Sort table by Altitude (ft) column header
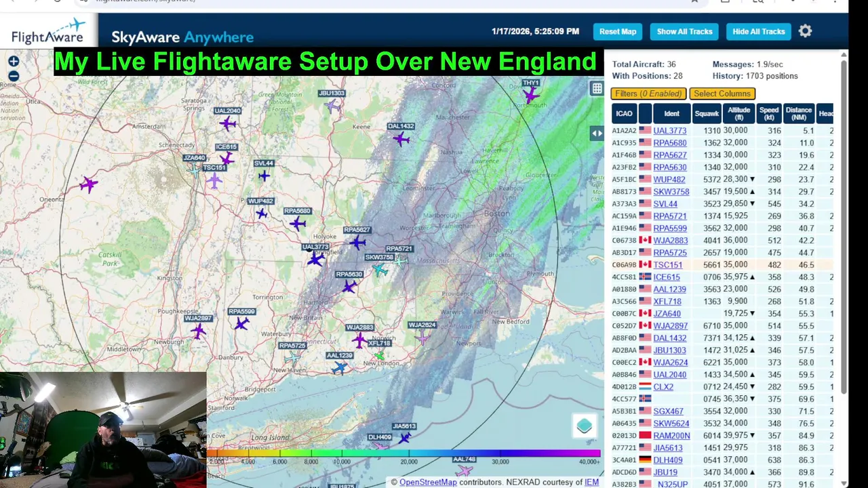Viewport: 868px width, 488px height. (739, 114)
